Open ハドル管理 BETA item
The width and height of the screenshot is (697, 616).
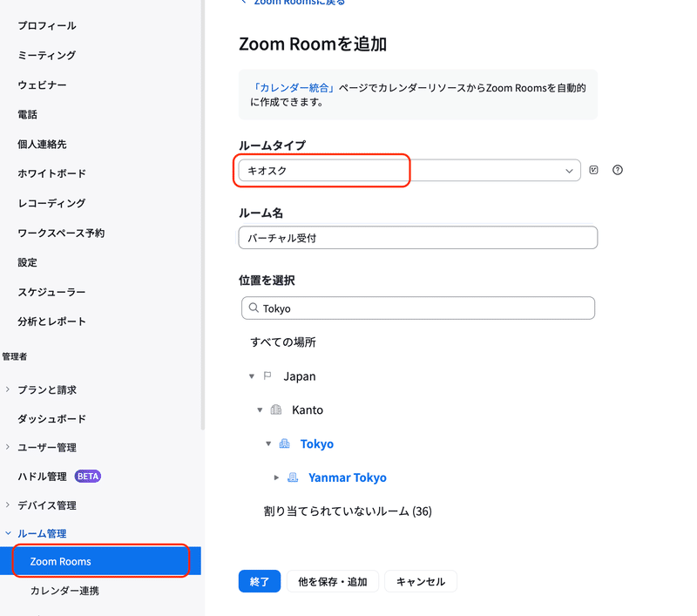point(59,477)
